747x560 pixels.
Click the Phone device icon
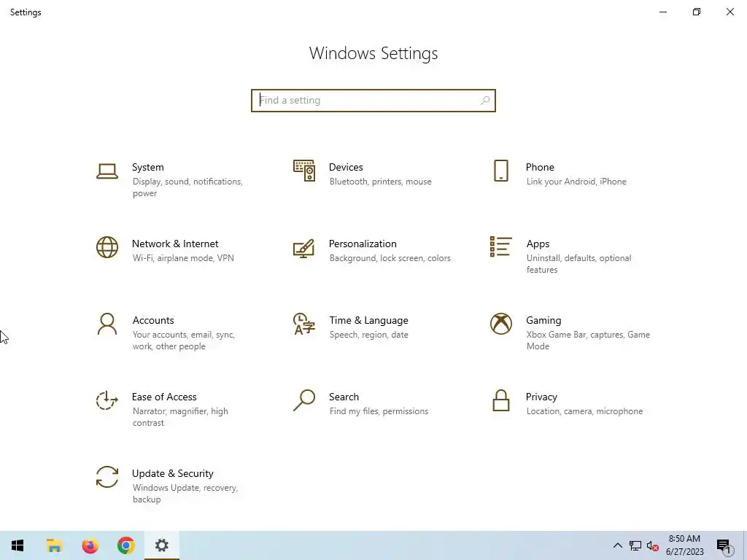coord(500,171)
